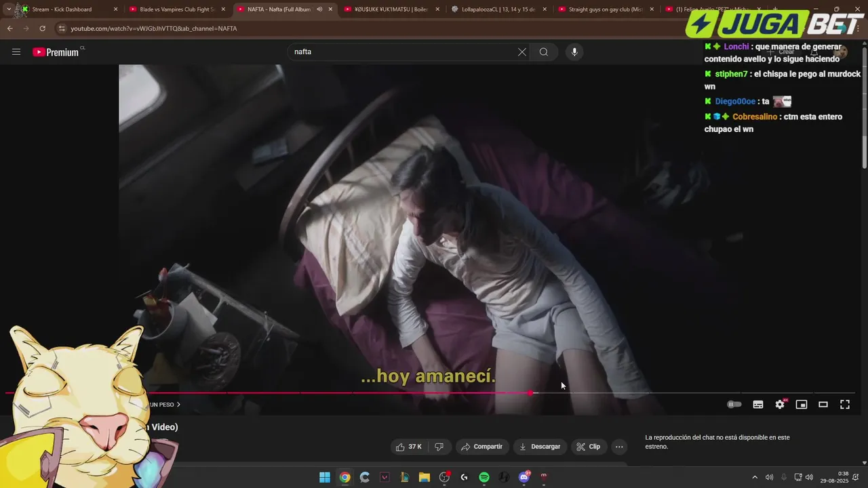
Task: Open site information icon in address bar
Action: tap(62, 28)
